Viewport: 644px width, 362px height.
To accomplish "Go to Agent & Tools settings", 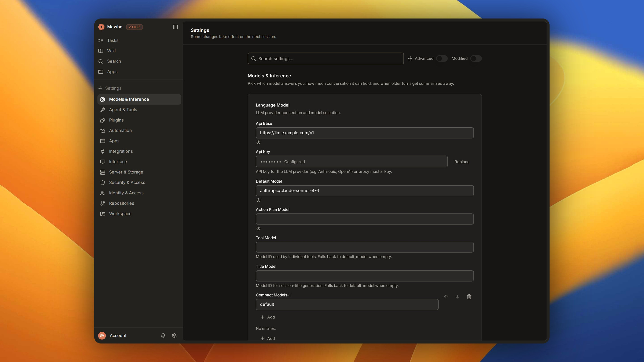I will (x=139, y=110).
